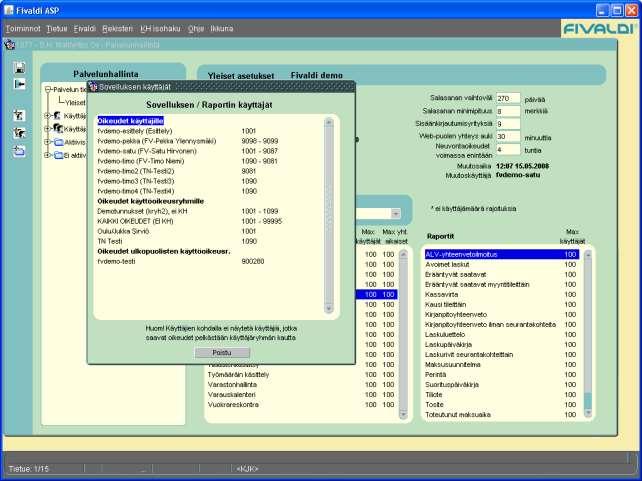
Task: Select the Oikeudet käyttäjille heading row
Action: coord(131,121)
